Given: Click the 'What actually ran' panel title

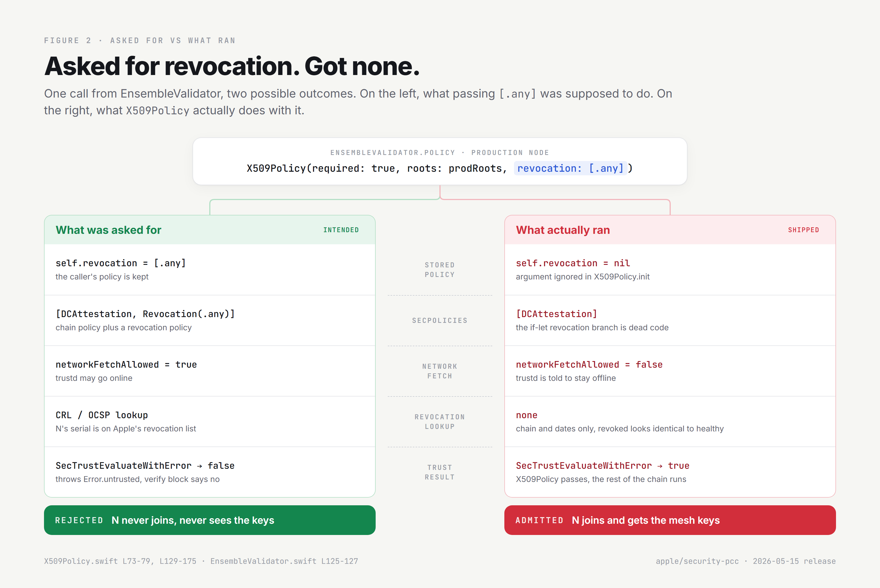Looking at the screenshot, I should pyautogui.click(x=563, y=230).
